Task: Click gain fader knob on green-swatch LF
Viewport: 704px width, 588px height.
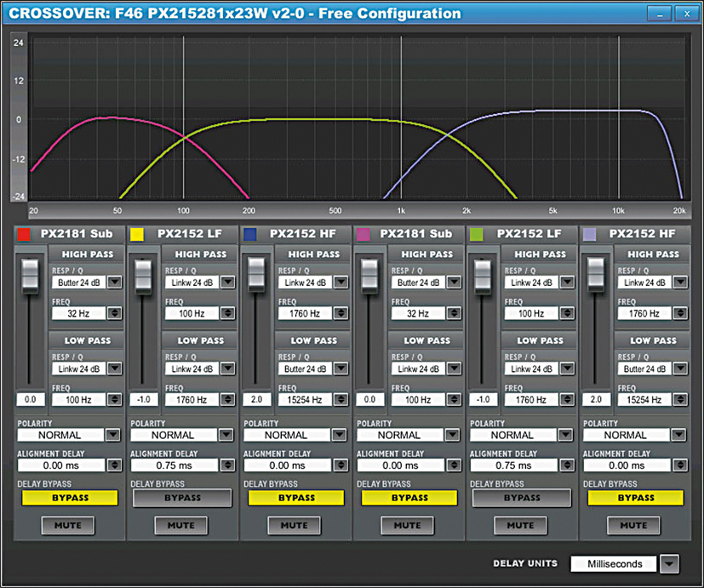Action: (483, 277)
